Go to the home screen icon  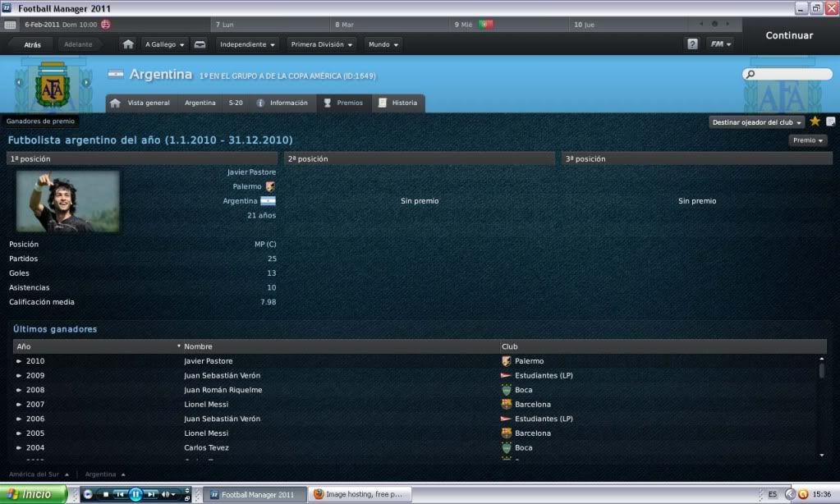(127, 44)
